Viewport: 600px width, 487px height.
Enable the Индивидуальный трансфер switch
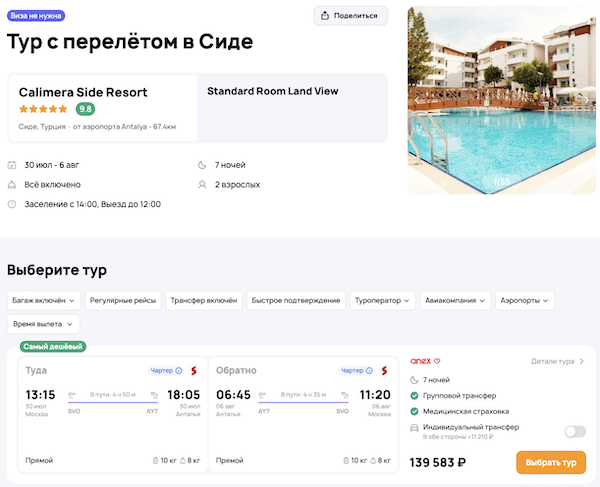tap(575, 431)
